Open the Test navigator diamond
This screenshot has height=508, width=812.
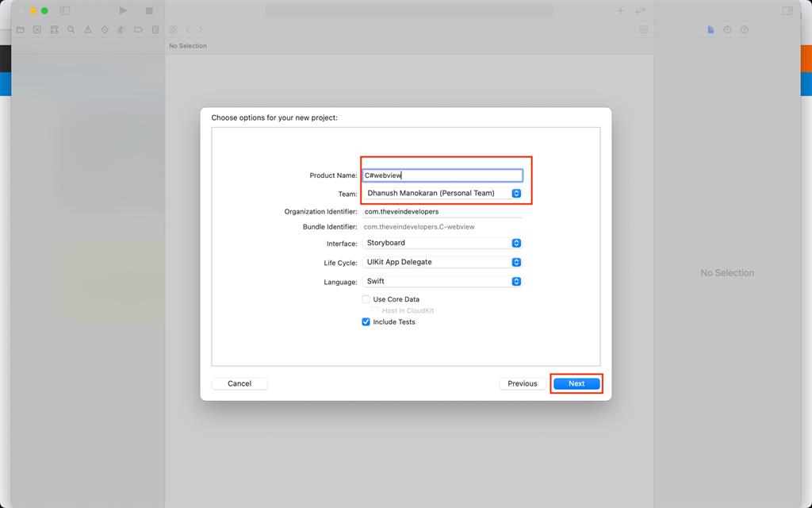tap(104, 29)
